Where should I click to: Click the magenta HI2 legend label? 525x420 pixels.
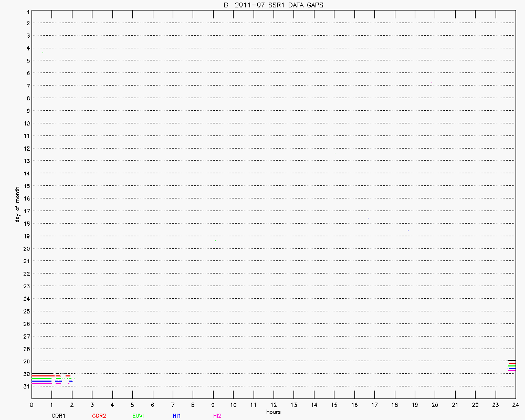(217, 416)
